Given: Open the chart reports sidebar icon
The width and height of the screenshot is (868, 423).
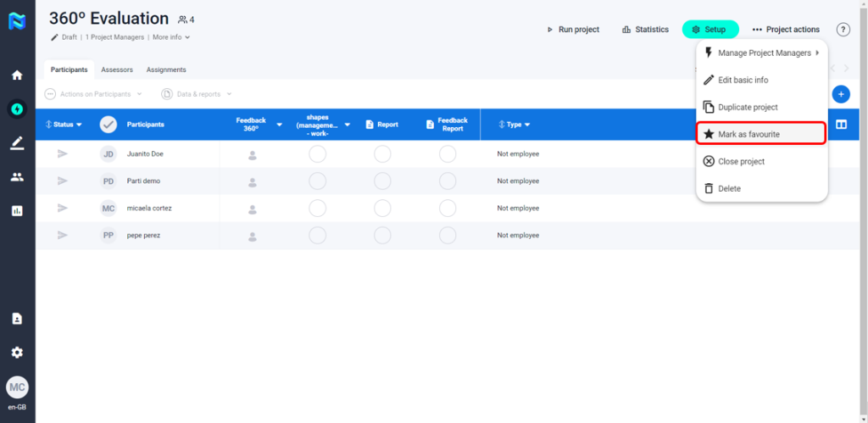Looking at the screenshot, I should click(x=17, y=211).
